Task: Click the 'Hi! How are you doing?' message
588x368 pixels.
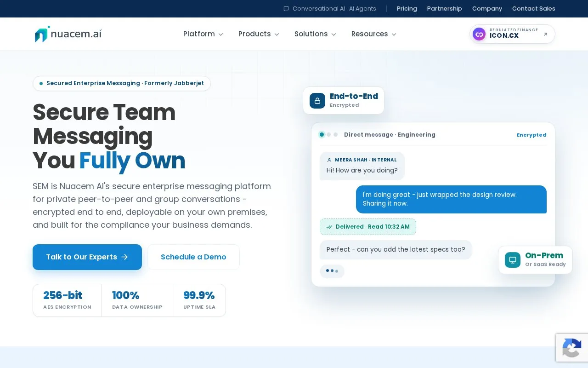Action: 362,166
